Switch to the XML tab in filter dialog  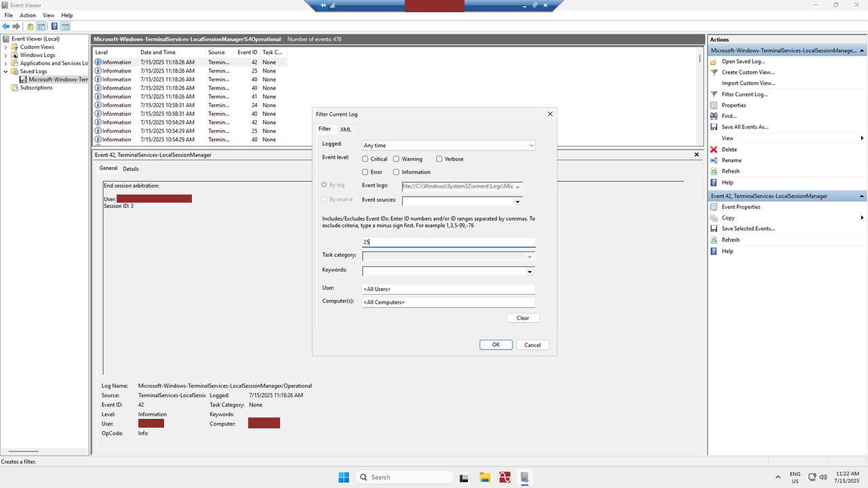click(346, 129)
